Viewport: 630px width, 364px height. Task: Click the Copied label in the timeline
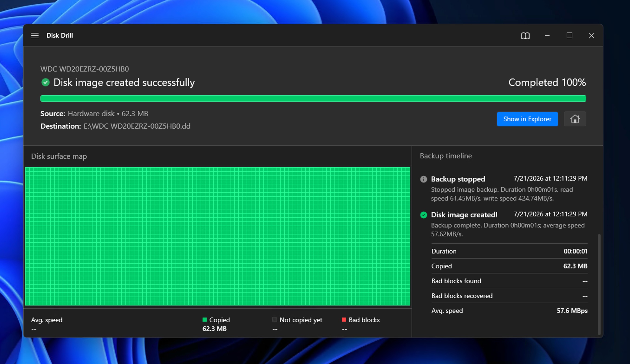click(x=442, y=266)
